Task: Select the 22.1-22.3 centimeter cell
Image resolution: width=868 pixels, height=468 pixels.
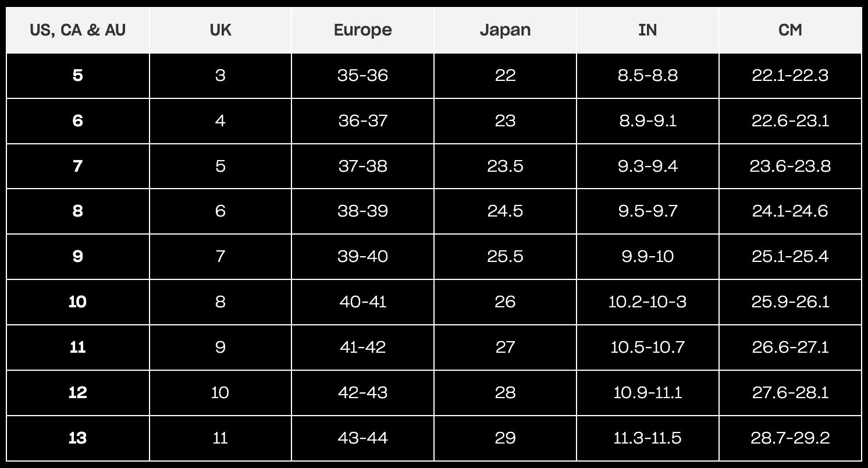Action: 790,76
